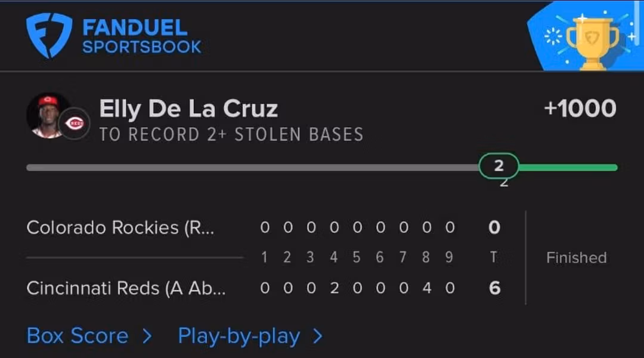Viewport: 644px width, 358px height.
Task: Click the gray portion of the progress bar
Action: coord(250,168)
